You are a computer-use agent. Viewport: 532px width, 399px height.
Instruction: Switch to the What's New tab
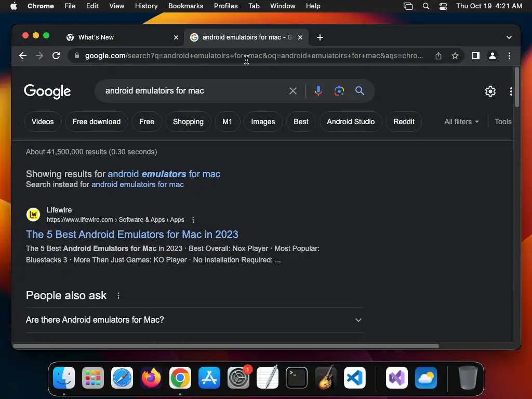122,37
